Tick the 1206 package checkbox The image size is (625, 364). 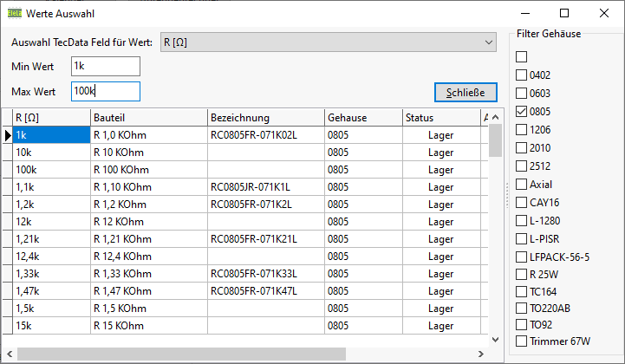click(x=522, y=130)
